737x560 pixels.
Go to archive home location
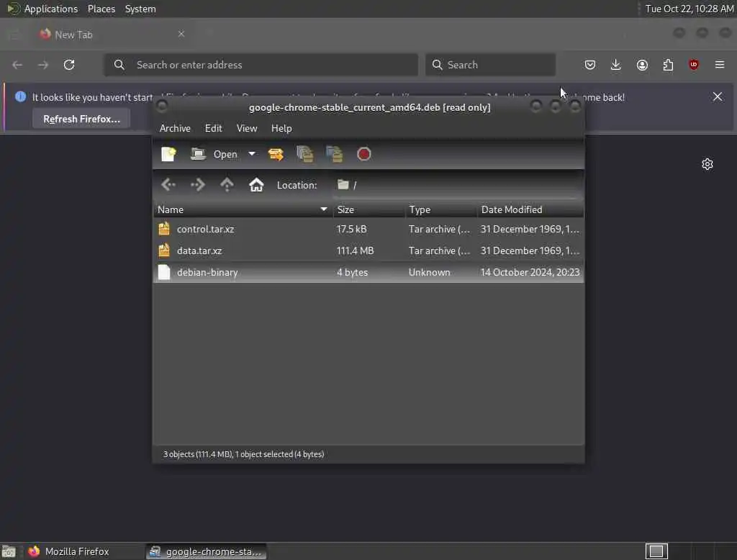[x=256, y=185]
